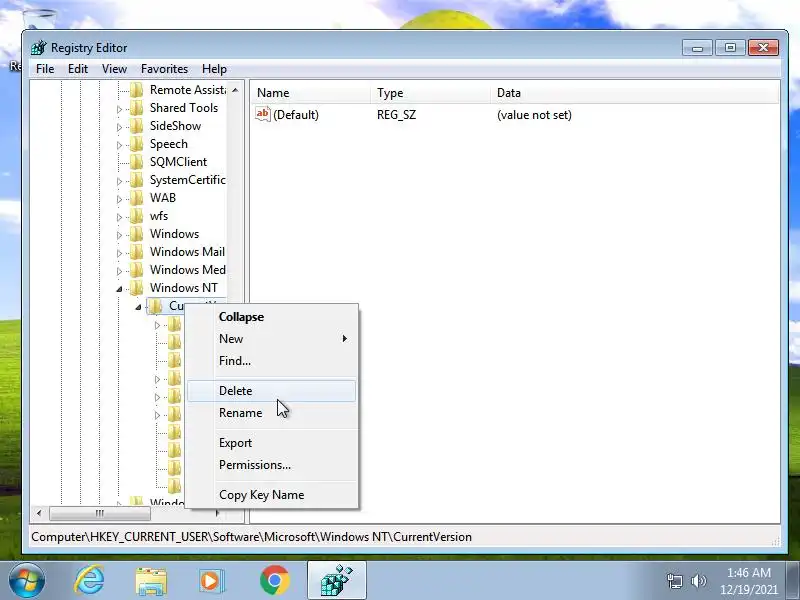Select the Remote Assistance folder icon
This screenshot has height=600, width=800.
coord(136,90)
